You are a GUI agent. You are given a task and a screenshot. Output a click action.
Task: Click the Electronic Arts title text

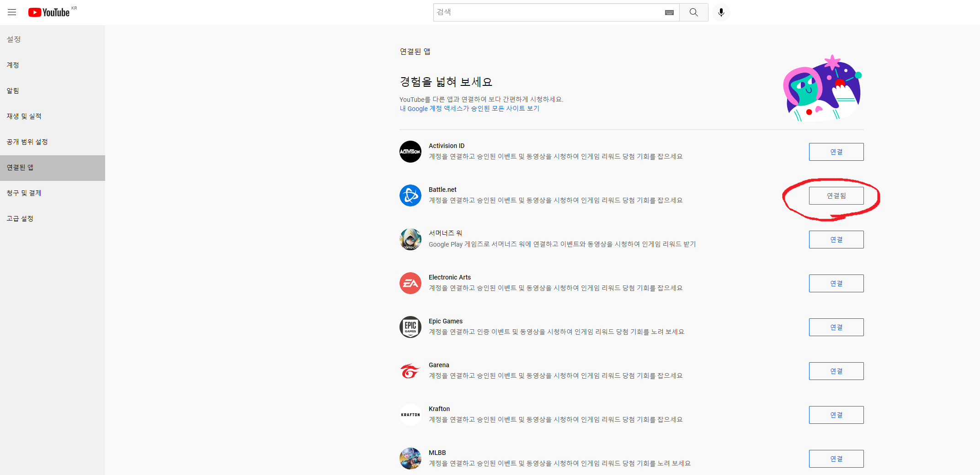pos(450,277)
